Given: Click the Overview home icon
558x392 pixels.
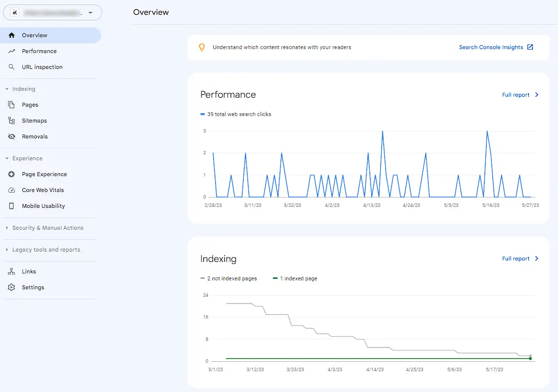Looking at the screenshot, I should tap(12, 35).
